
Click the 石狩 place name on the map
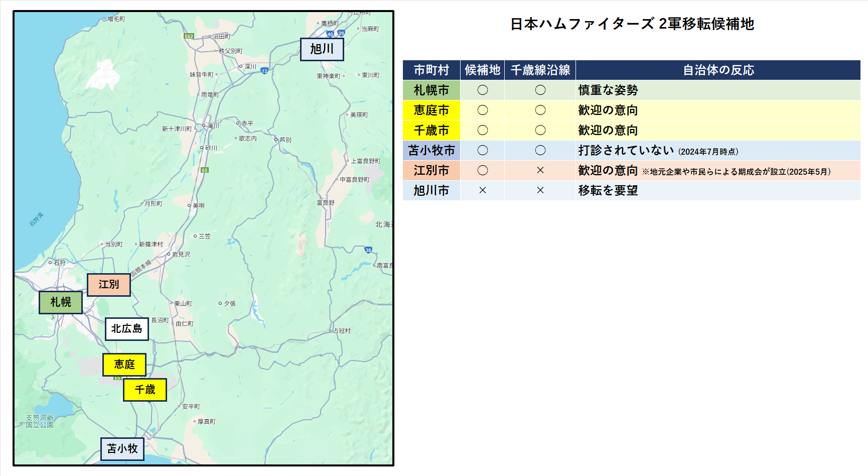click(60, 263)
